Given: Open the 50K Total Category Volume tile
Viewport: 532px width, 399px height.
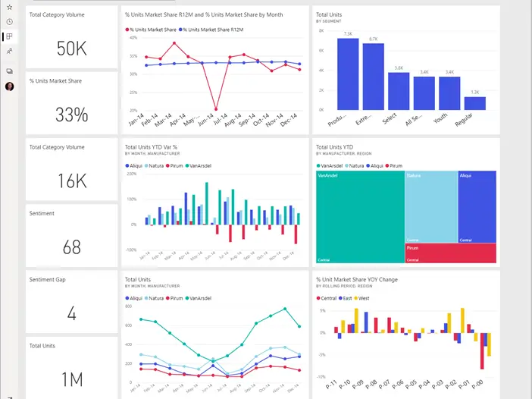Looking at the screenshot, I should pos(72,36).
